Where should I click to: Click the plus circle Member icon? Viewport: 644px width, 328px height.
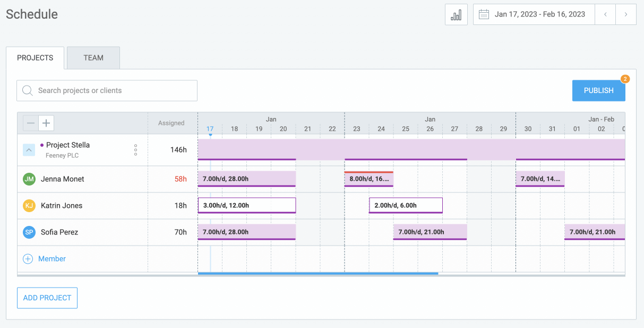(x=28, y=259)
